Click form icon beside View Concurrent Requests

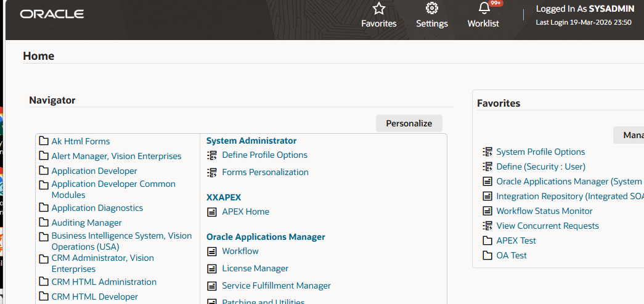(487, 226)
